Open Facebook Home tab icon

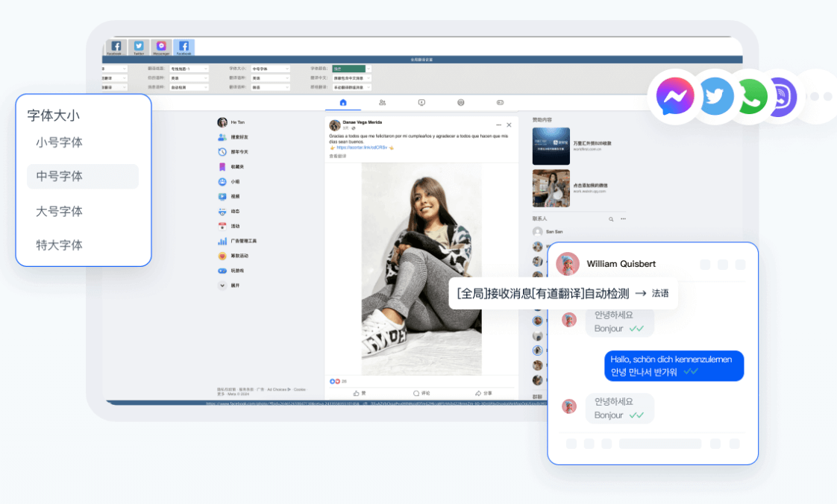point(343,102)
